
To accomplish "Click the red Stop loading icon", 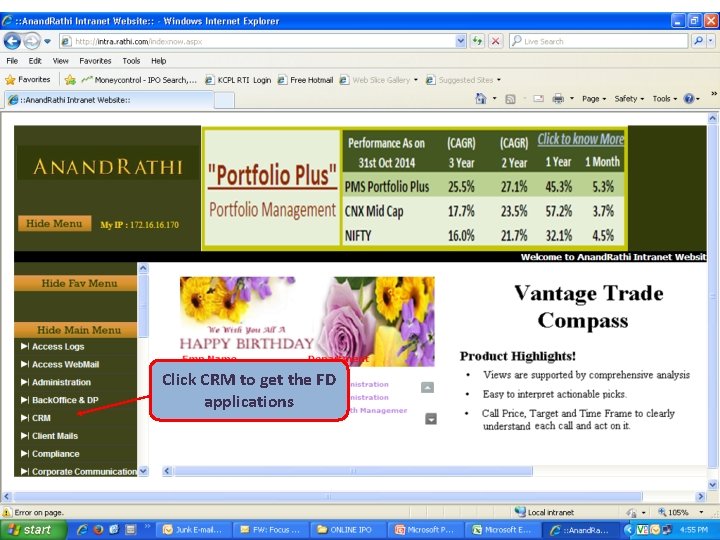I will [495, 41].
